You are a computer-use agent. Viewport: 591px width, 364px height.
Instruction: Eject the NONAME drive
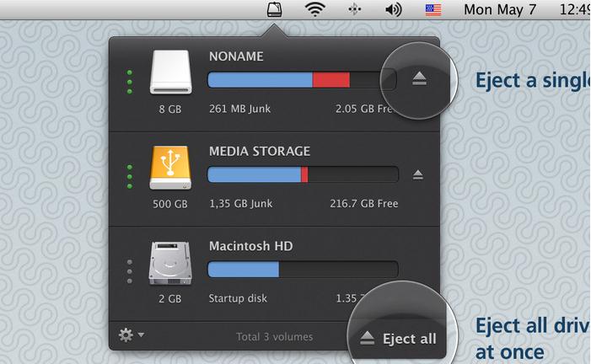(x=419, y=78)
